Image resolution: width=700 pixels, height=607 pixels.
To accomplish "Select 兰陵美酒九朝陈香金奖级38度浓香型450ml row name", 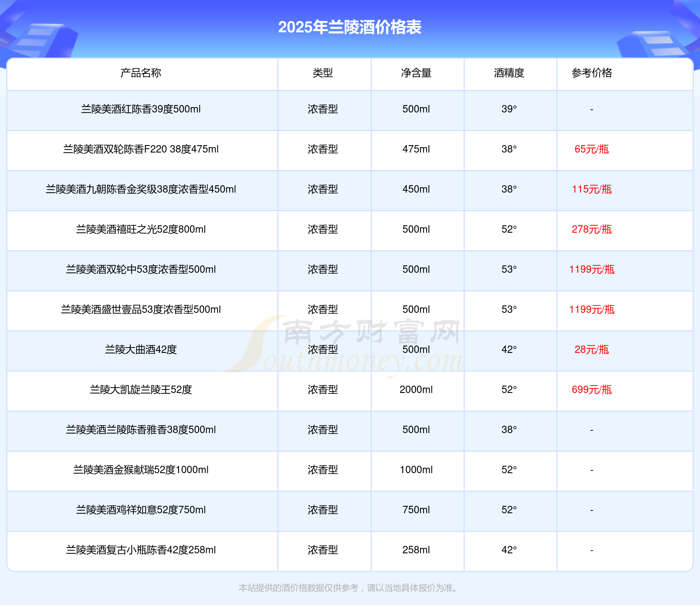I will (x=141, y=189).
